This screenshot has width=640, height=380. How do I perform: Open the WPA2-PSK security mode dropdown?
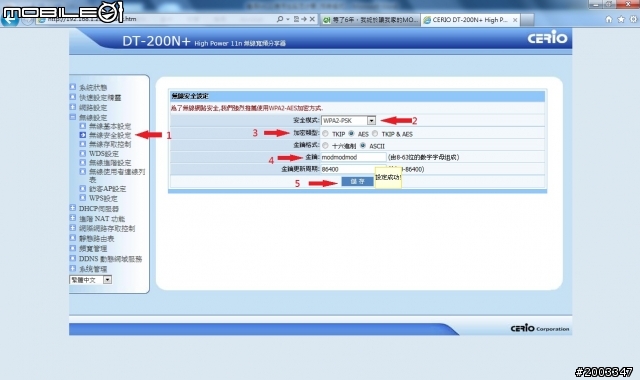tap(349, 120)
